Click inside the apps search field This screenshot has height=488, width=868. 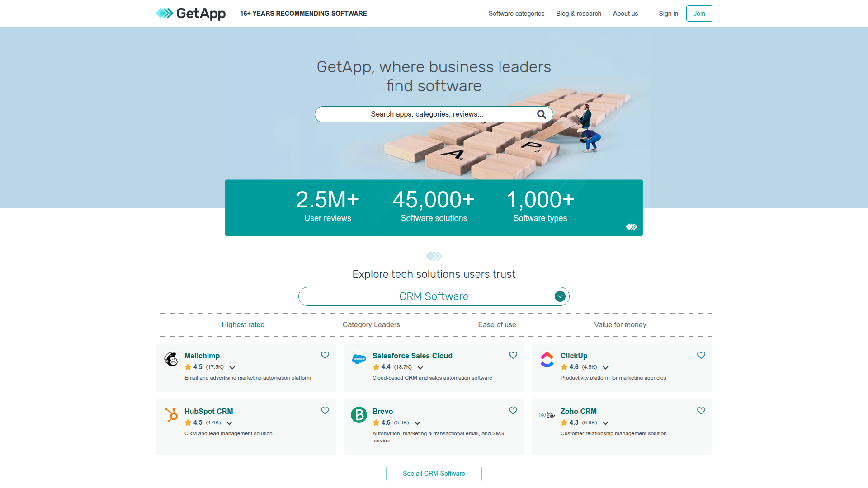[x=425, y=114]
